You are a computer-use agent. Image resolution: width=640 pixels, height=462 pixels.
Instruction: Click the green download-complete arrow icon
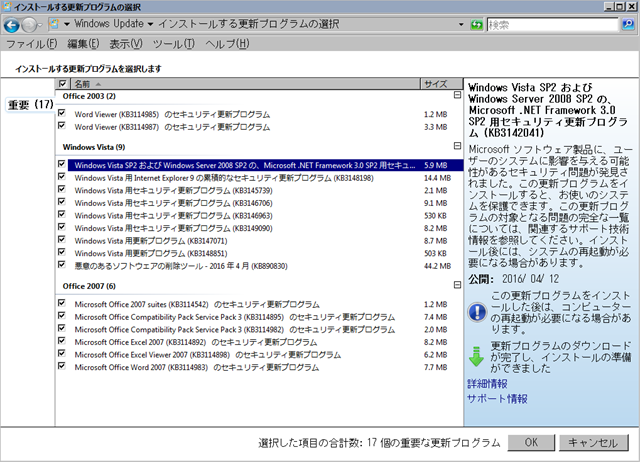pyautogui.click(x=476, y=356)
